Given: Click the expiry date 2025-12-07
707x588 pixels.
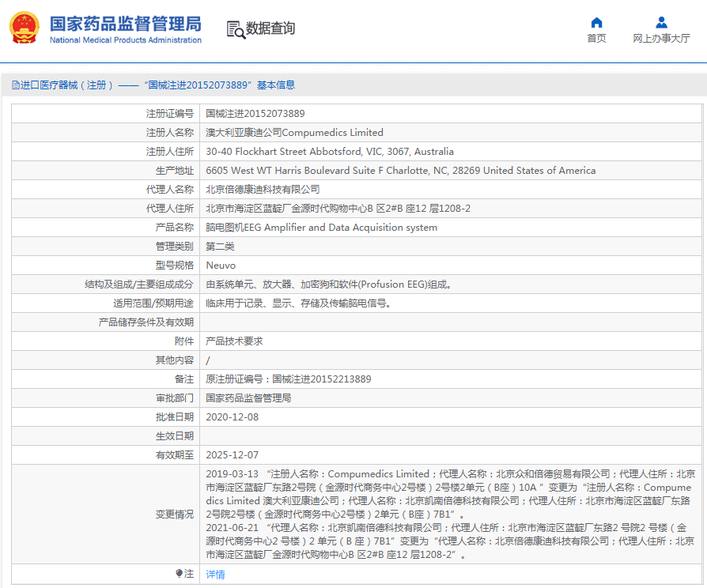Looking at the screenshot, I should click(x=232, y=455).
